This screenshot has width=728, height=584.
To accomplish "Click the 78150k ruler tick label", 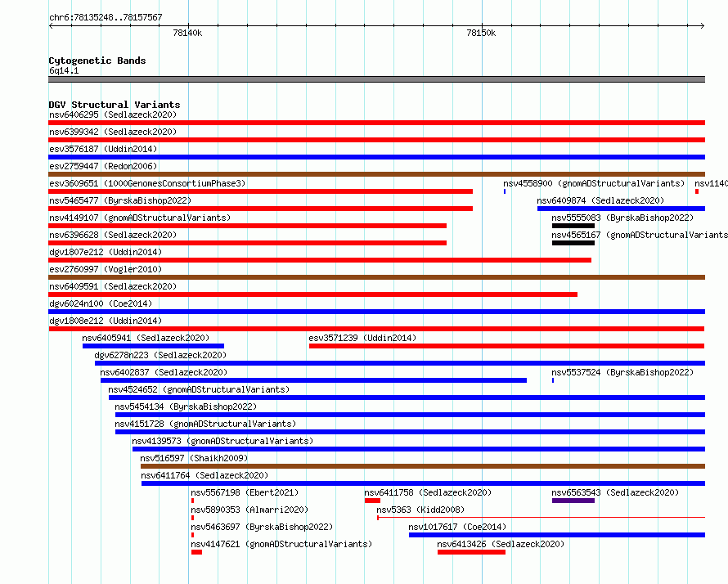I will 481,33.
